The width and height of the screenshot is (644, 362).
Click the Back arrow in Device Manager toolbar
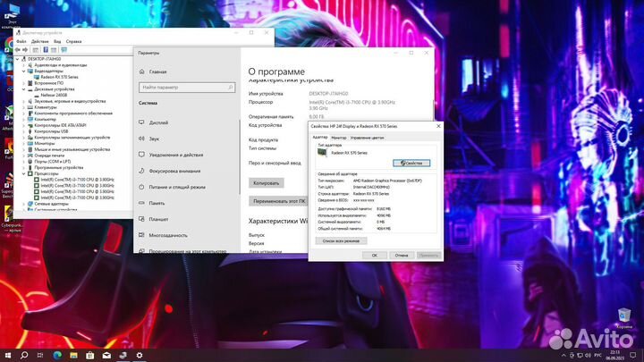point(17,50)
